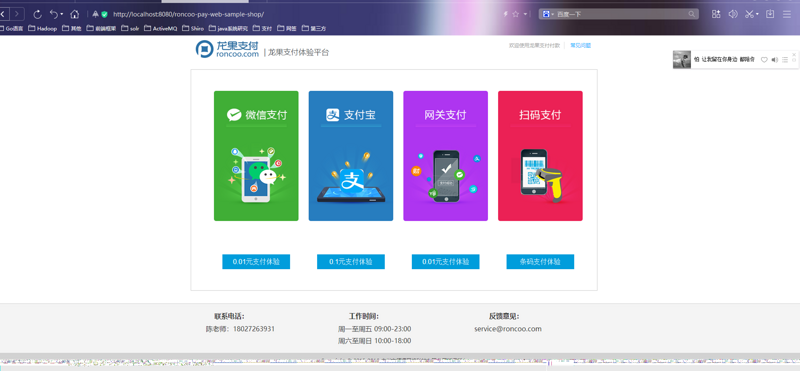
Task: Open the Go语言 bookmark folder
Action: [x=11, y=29]
